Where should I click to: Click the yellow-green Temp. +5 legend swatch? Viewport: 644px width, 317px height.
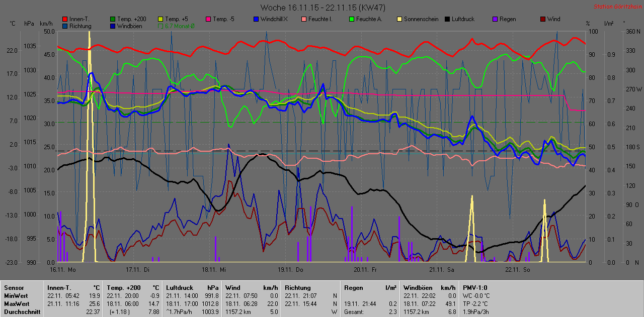tap(161, 19)
